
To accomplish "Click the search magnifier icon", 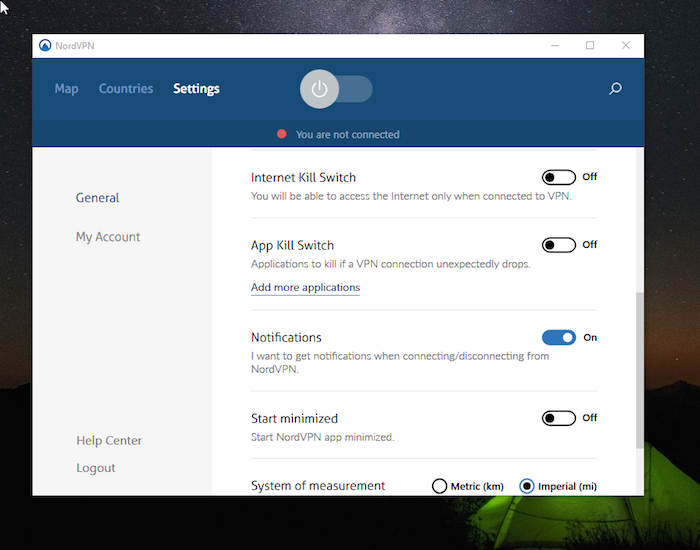I will coord(615,88).
